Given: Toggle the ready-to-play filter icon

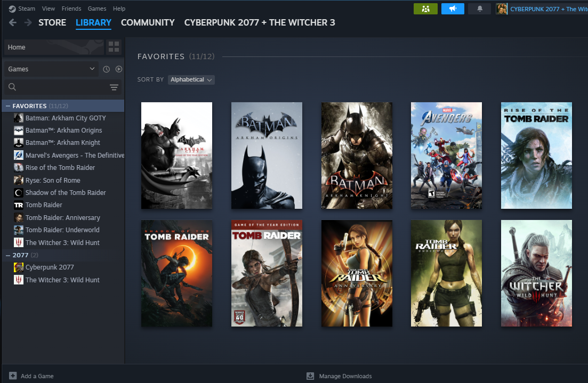Looking at the screenshot, I should (119, 69).
